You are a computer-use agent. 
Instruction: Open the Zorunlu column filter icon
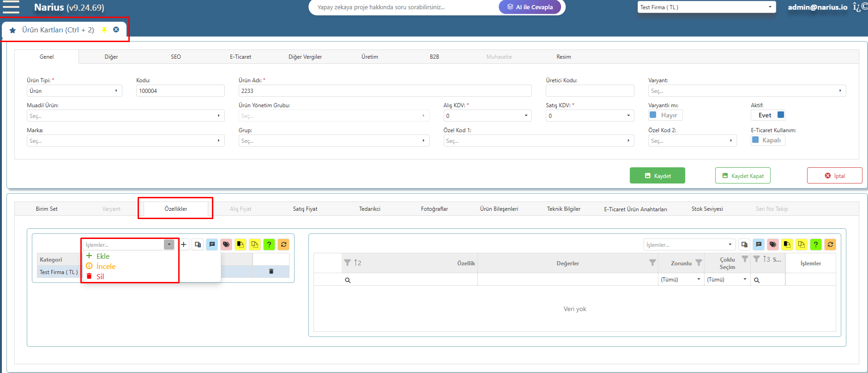coord(699,263)
